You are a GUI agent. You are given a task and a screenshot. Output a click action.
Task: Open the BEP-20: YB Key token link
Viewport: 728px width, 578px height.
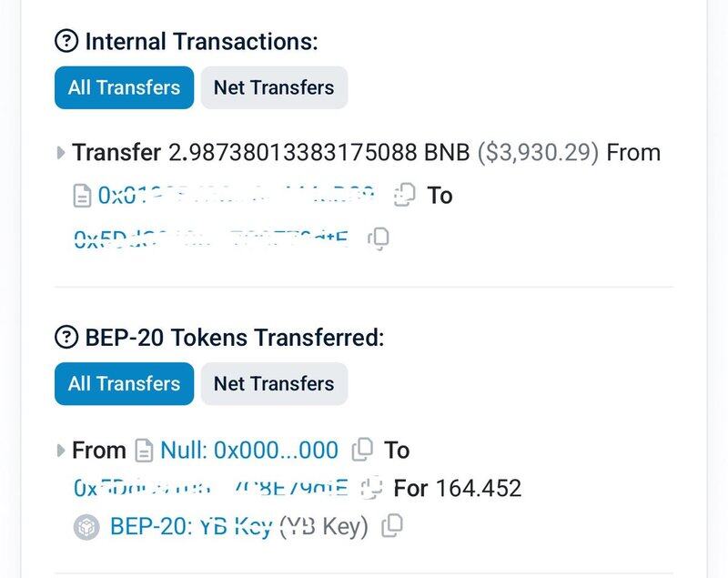[190, 526]
